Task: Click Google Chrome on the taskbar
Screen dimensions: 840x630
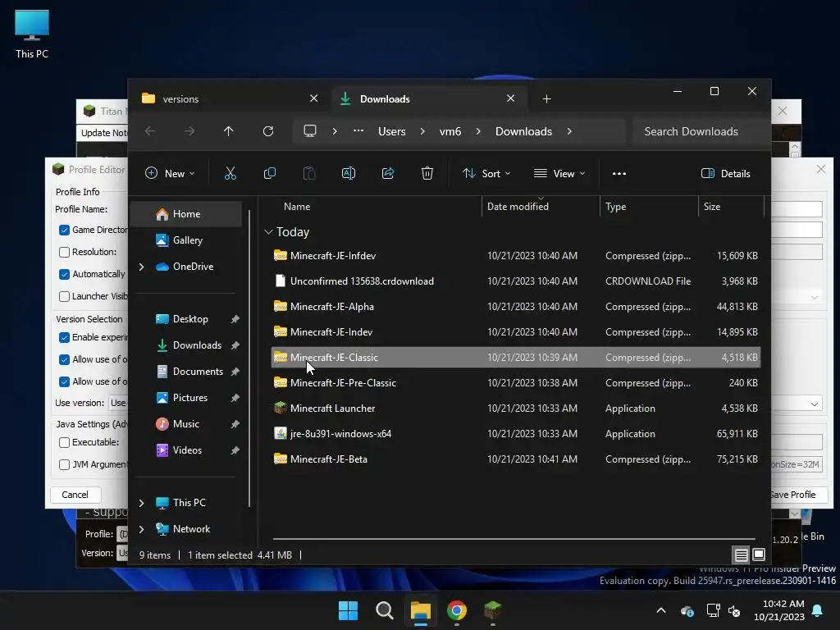Action: pos(457,610)
